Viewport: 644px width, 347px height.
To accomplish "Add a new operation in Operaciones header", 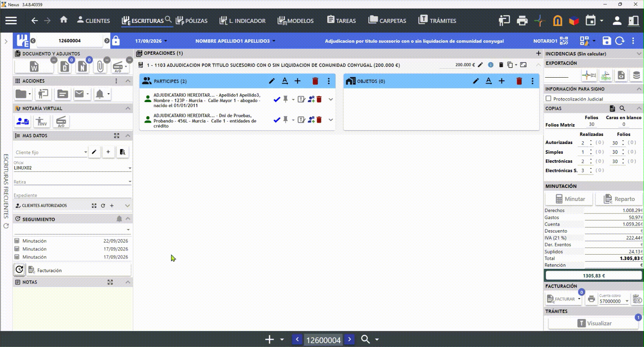I will pyautogui.click(x=538, y=53).
